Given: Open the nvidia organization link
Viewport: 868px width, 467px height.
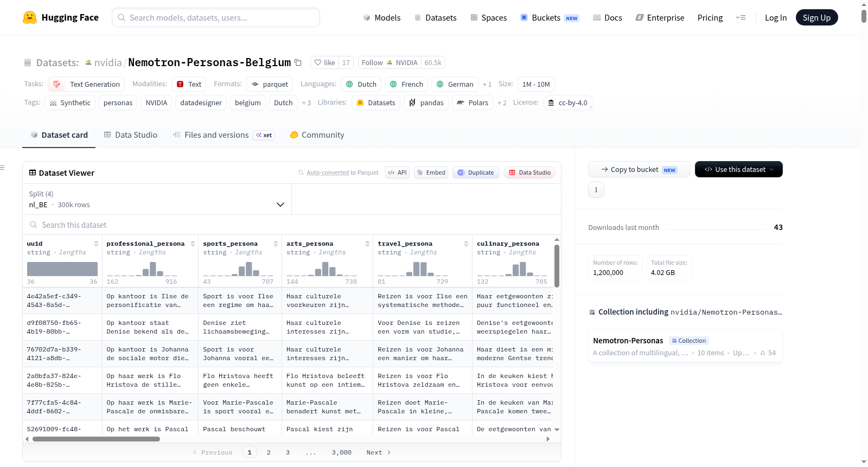Looking at the screenshot, I should [x=108, y=62].
